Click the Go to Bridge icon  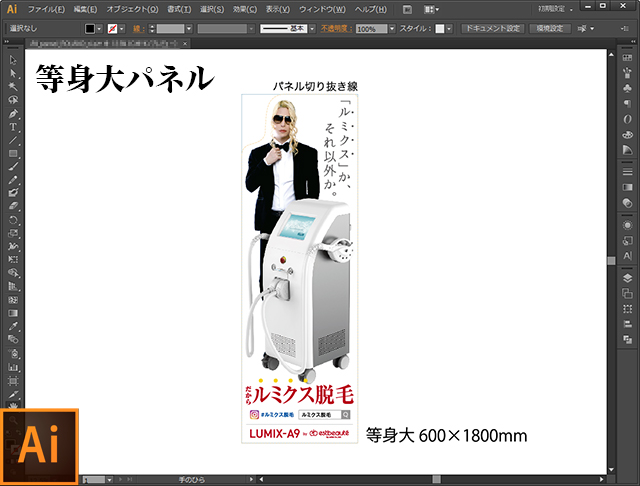[407, 9]
